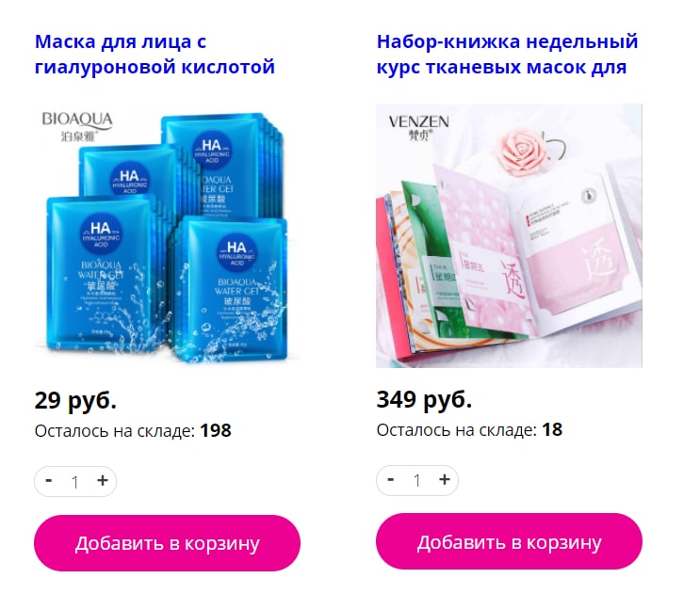
Task: Select the quantity field of the Venzen set
Action: (x=417, y=481)
